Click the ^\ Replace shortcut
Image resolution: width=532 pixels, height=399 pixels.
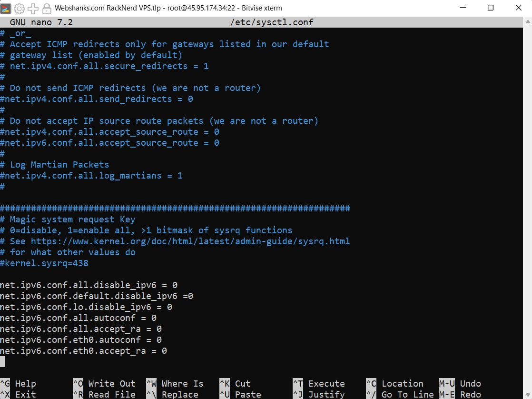[x=175, y=394]
